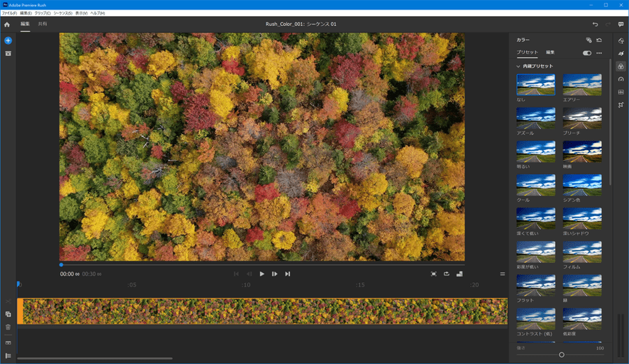Image resolution: width=629 pixels, height=364 pixels.
Task: Open the project assets panel icon
Action: [x=8, y=53]
